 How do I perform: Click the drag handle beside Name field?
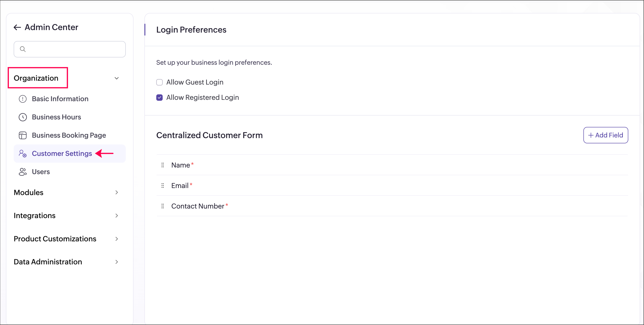[162, 165]
